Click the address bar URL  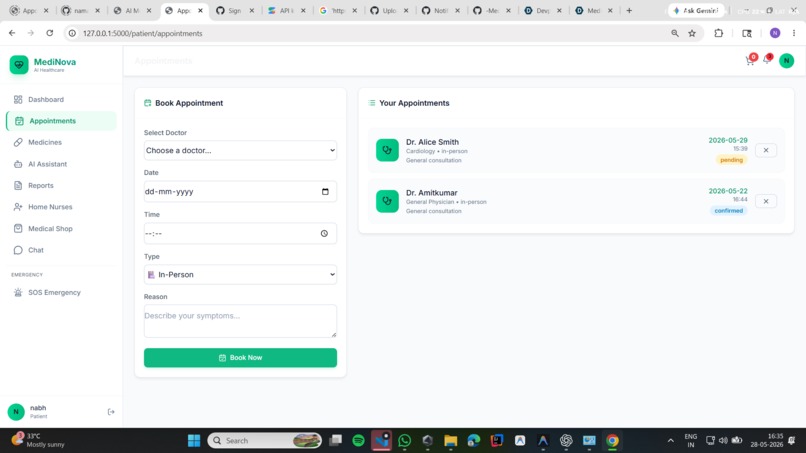(x=142, y=33)
